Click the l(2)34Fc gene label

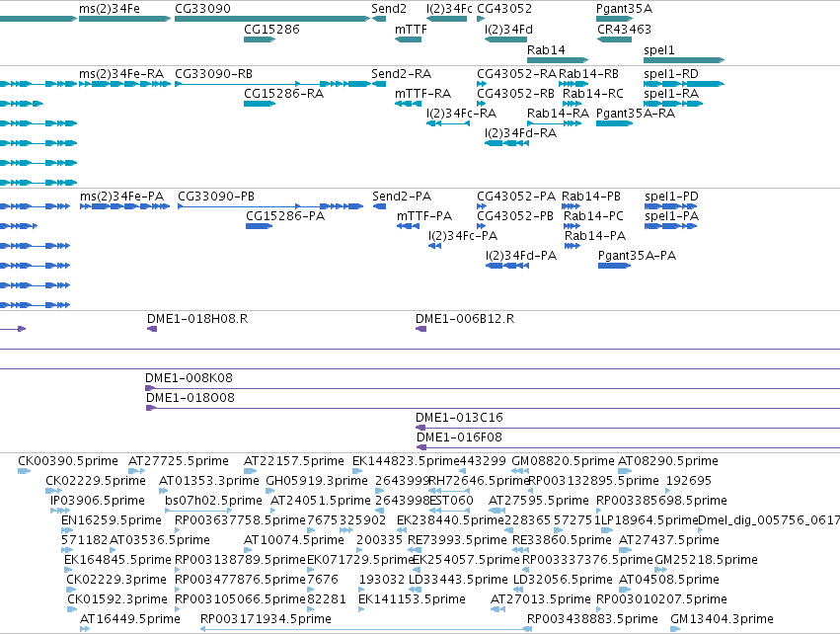(x=449, y=9)
